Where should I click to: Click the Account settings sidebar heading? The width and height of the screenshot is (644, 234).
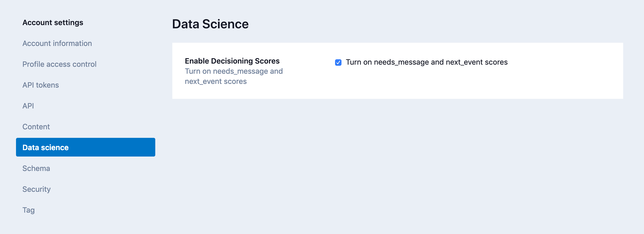[53, 23]
